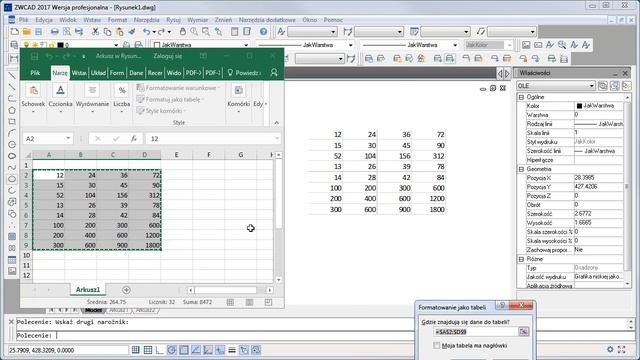This screenshot has height=360, width=640.
Task: Save drawing with the diskette icon
Action: 38,31
